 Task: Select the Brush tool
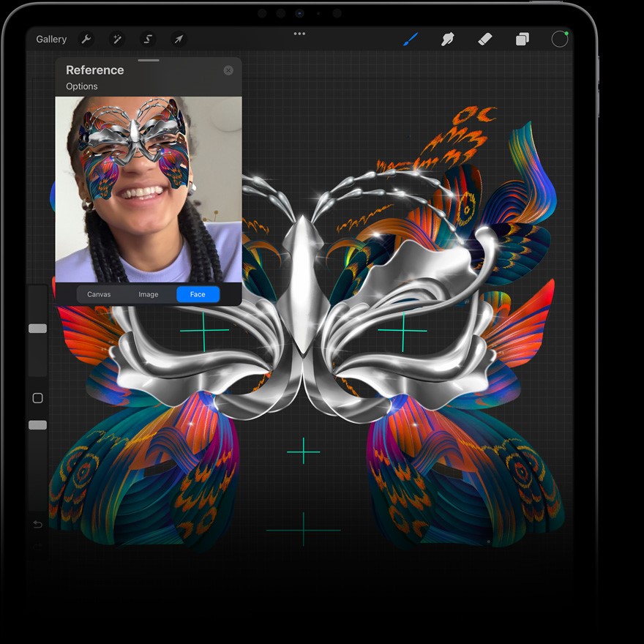tap(411, 40)
